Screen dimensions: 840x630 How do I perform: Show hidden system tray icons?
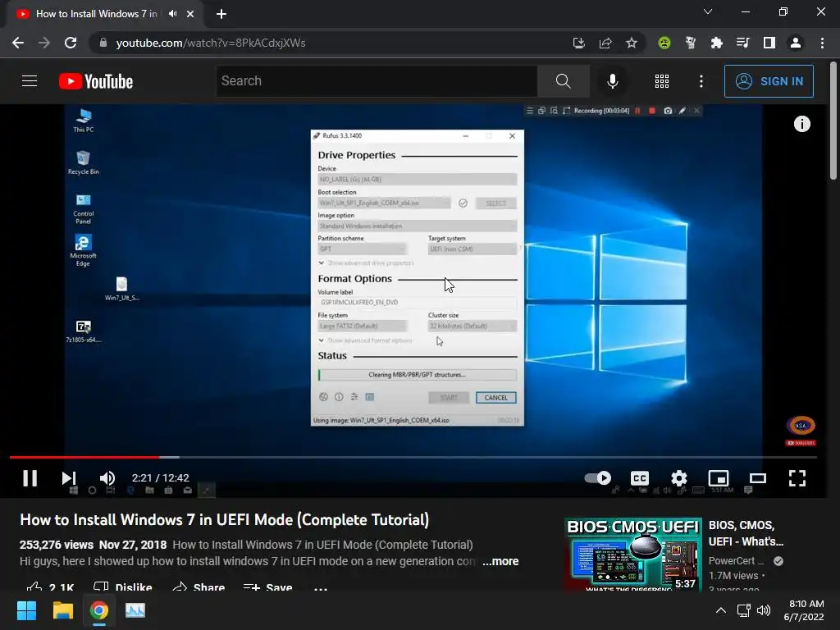point(721,610)
